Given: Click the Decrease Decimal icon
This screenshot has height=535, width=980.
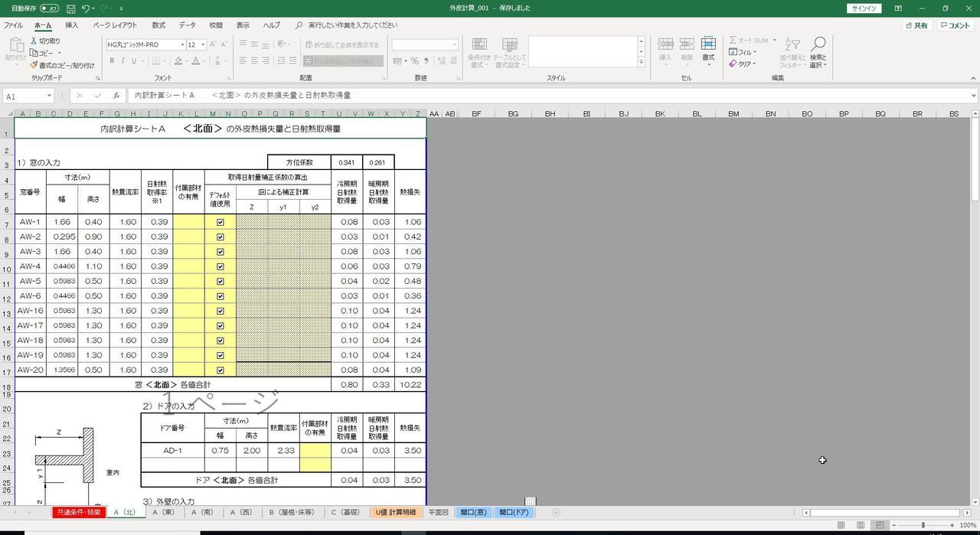Looking at the screenshot, I should [x=452, y=60].
